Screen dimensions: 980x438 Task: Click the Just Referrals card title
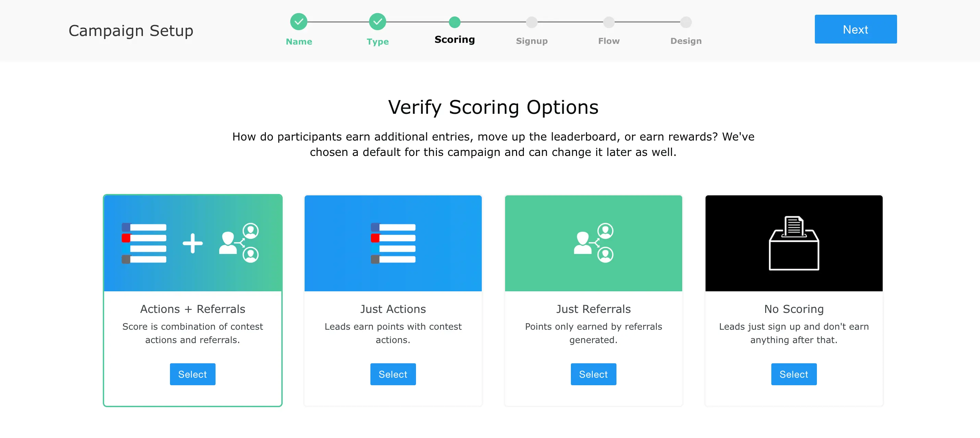[593, 308]
